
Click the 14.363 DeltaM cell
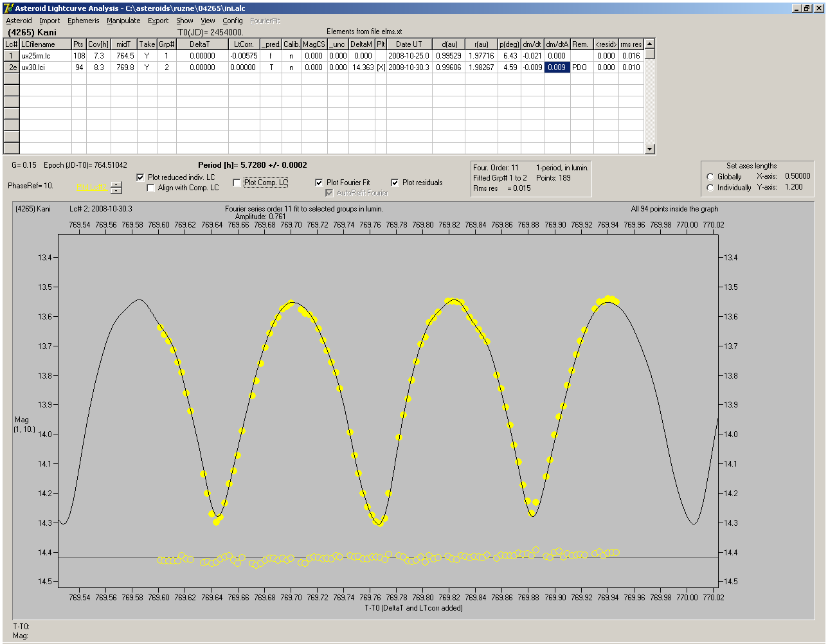[x=363, y=67]
